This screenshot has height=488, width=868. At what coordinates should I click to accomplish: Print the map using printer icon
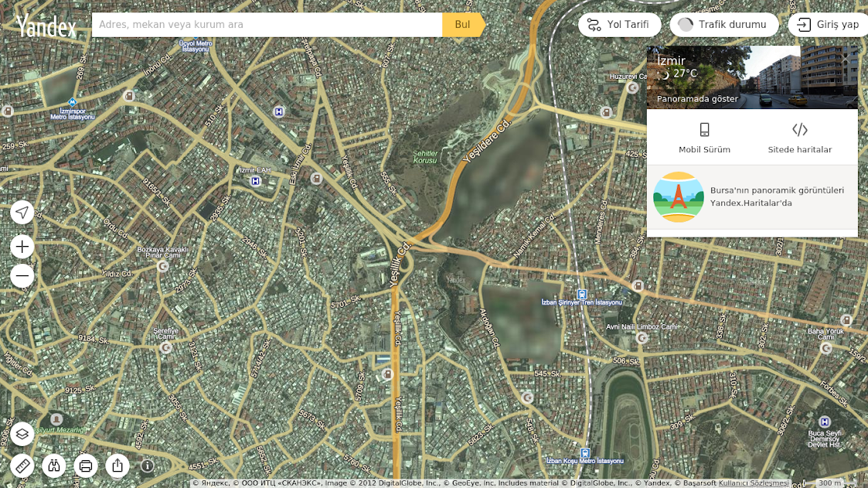click(x=86, y=466)
